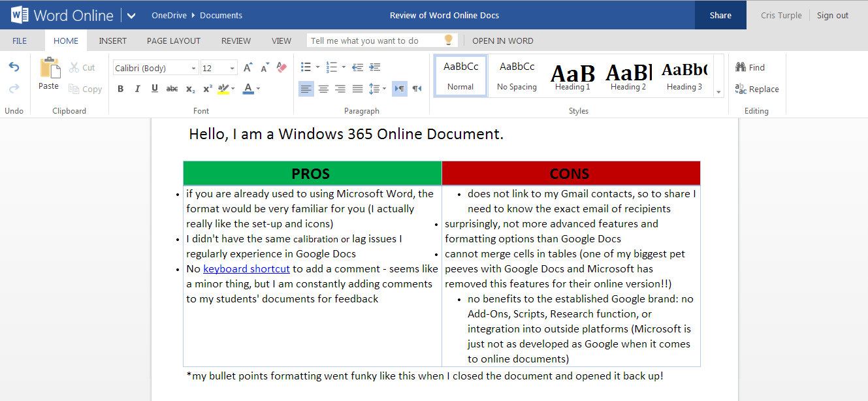Apply the blue font color
This screenshot has width=868, height=401.
tap(248, 89)
